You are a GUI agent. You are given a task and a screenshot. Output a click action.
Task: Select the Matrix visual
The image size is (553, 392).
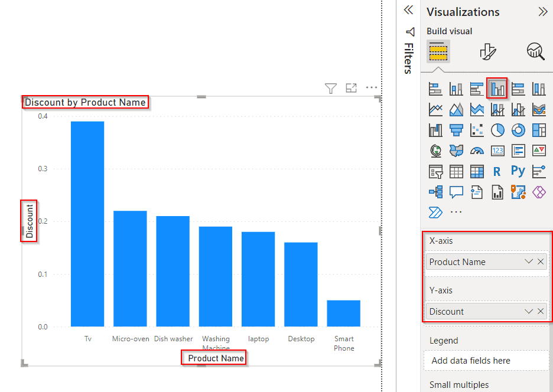click(477, 172)
